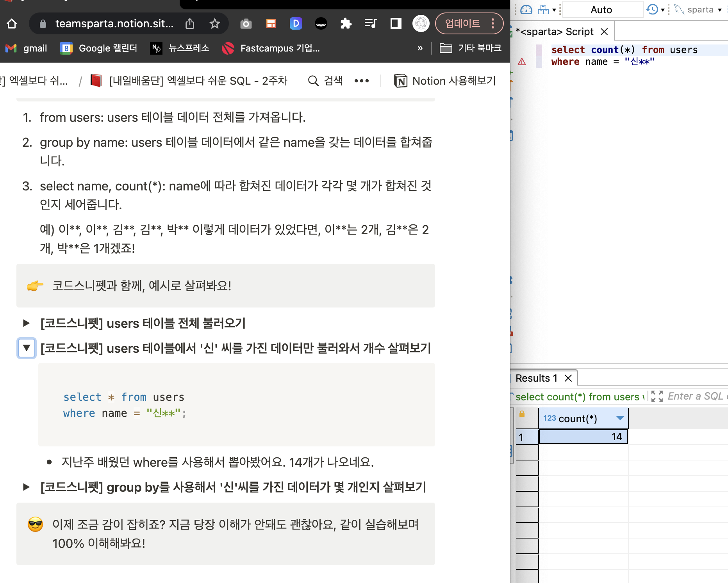Click the teamsparta.notion.site address bar
This screenshot has width=728, height=583.
[x=114, y=24]
